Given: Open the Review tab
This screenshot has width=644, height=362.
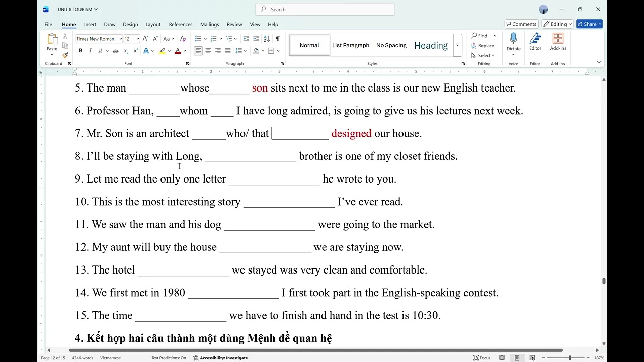Looking at the screenshot, I should (x=234, y=24).
